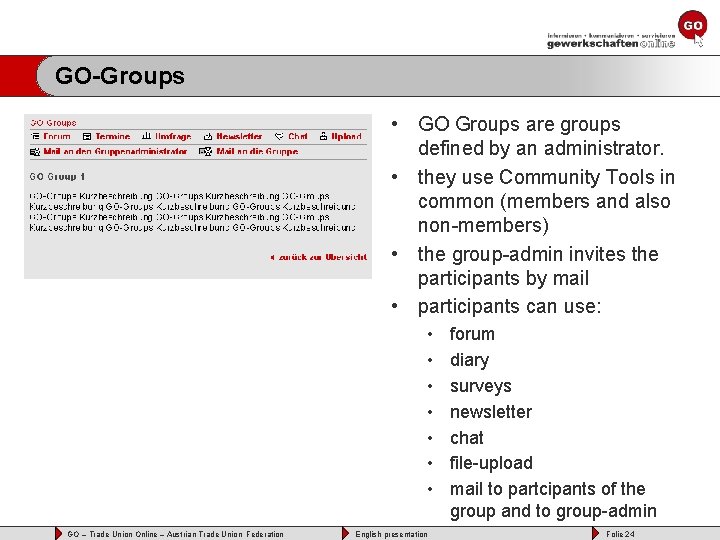
Task: Click the Chat icon
Action: 279,136
